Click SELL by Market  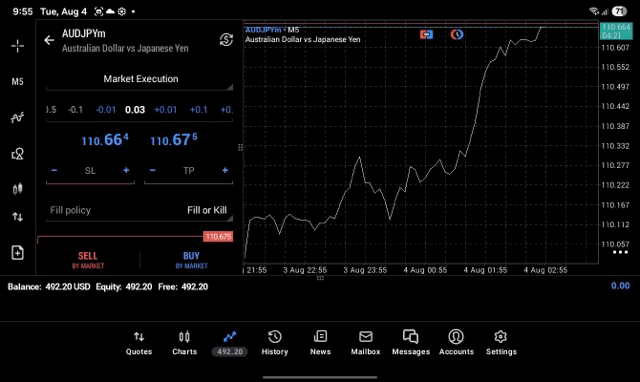click(88, 260)
